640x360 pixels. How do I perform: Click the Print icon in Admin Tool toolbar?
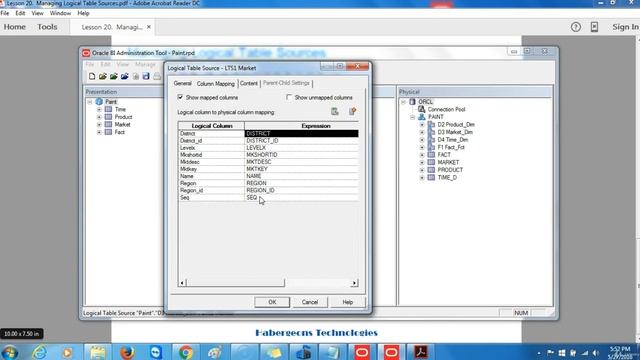click(157, 76)
